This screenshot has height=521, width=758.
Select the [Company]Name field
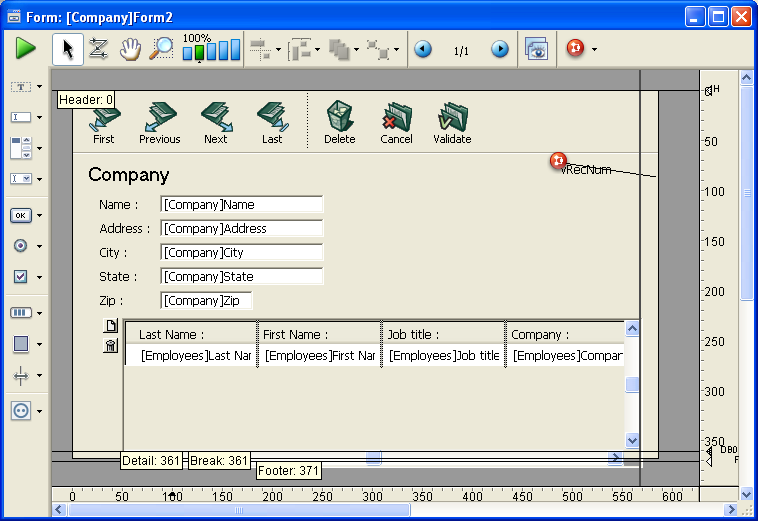(x=241, y=205)
